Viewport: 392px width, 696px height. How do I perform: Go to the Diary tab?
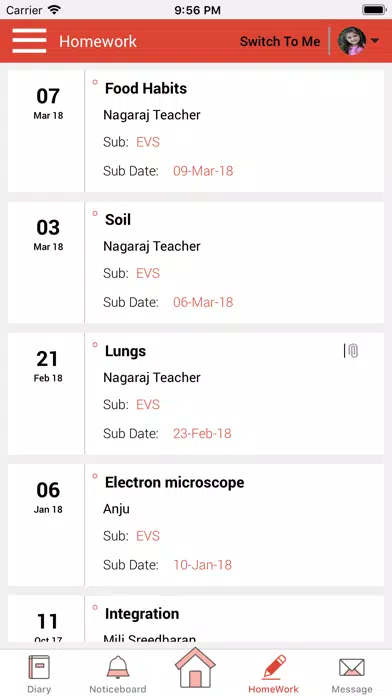[39, 674]
